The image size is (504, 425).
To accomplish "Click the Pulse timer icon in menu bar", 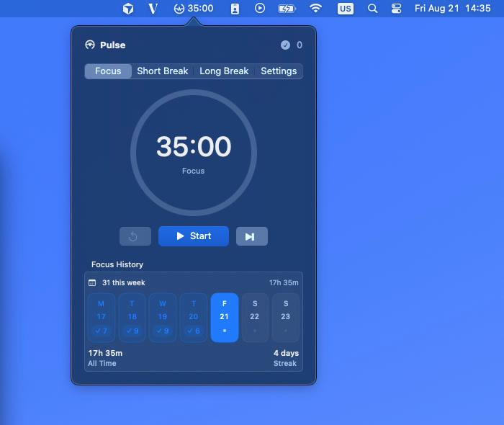I will click(x=179, y=9).
